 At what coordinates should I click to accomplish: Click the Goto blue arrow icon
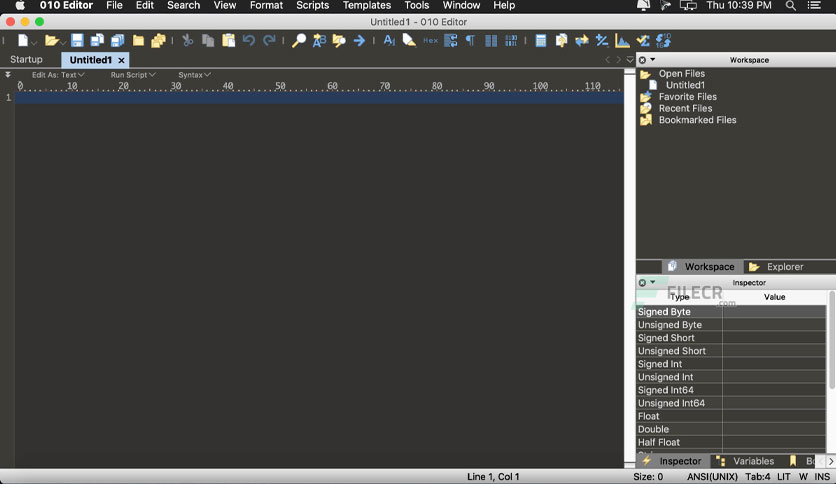click(x=359, y=41)
